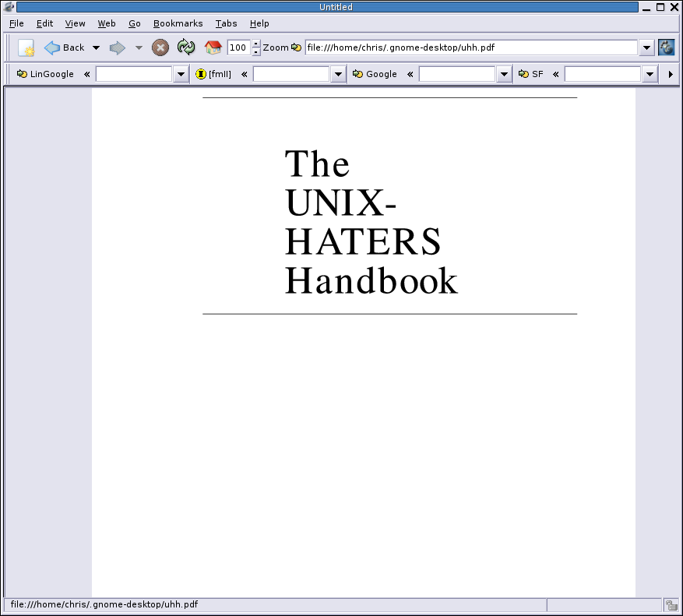Click into the address bar URL field
The height and width of the screenshot is (616, 683).
coord(471,48)
